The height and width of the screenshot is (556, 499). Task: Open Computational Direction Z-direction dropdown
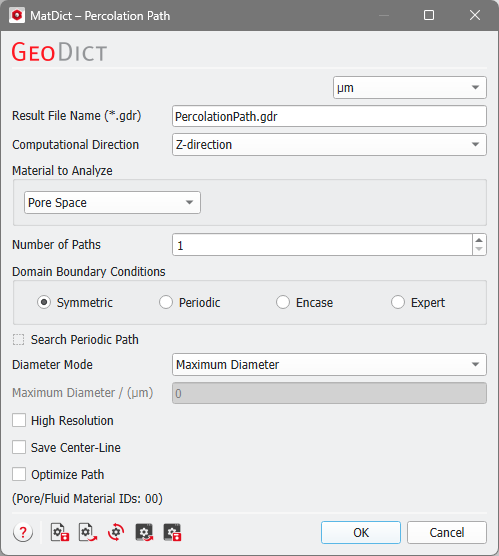pyautogui.click(x=329, y=144)
